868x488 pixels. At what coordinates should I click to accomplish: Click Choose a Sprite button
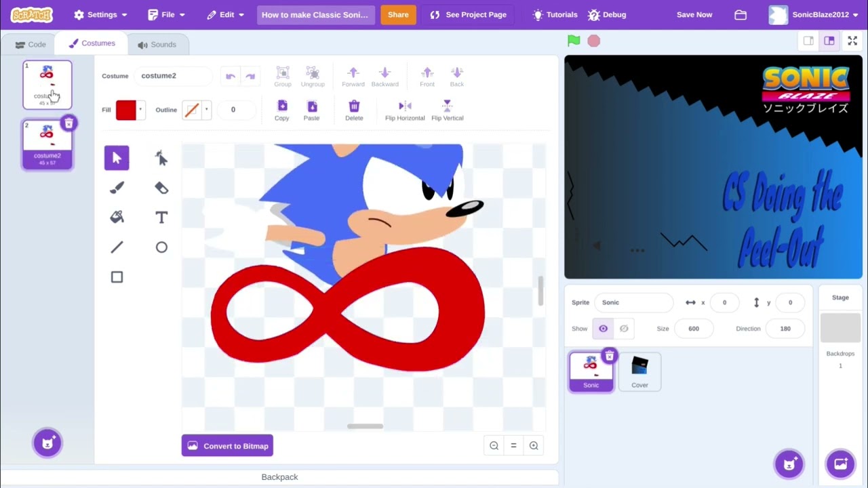pos(789,464)
